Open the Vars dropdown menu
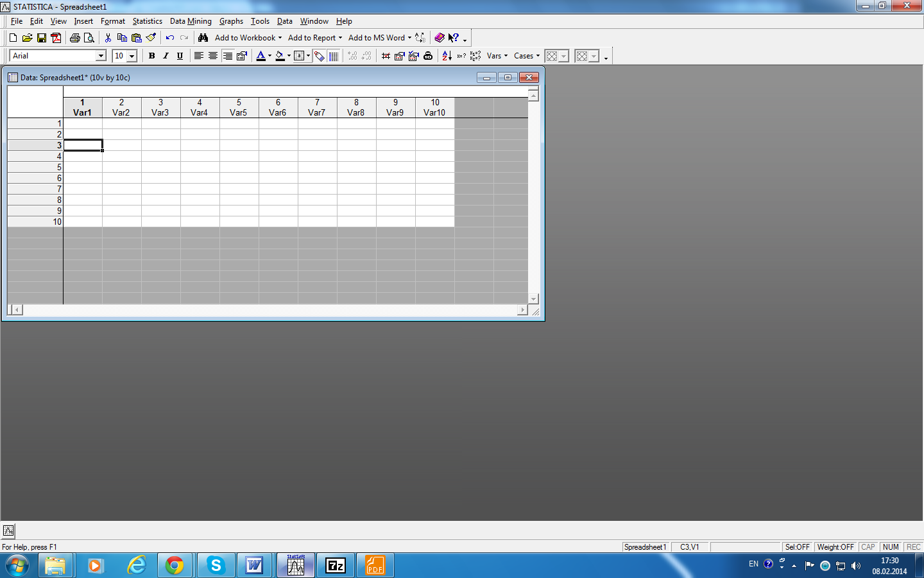Image resolution: width=924 pixels, height=578 pixels. click(x=497, y=56)
